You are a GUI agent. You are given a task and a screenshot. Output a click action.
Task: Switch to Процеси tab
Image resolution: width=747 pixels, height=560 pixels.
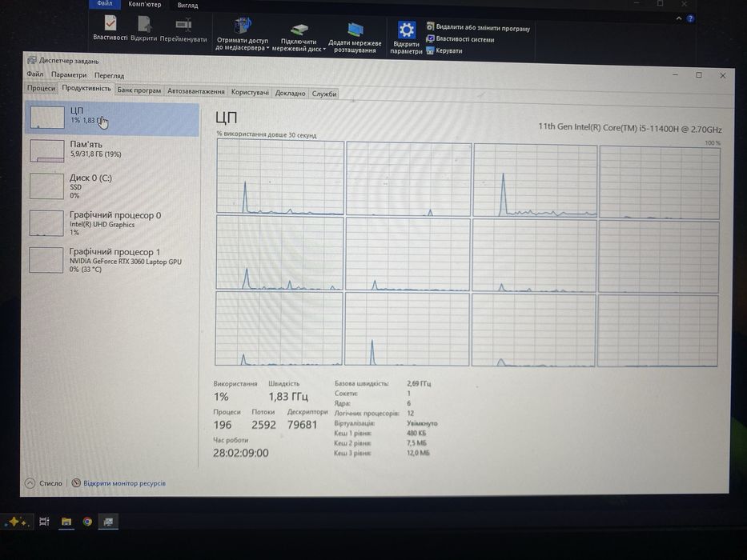tap(41, 88)
